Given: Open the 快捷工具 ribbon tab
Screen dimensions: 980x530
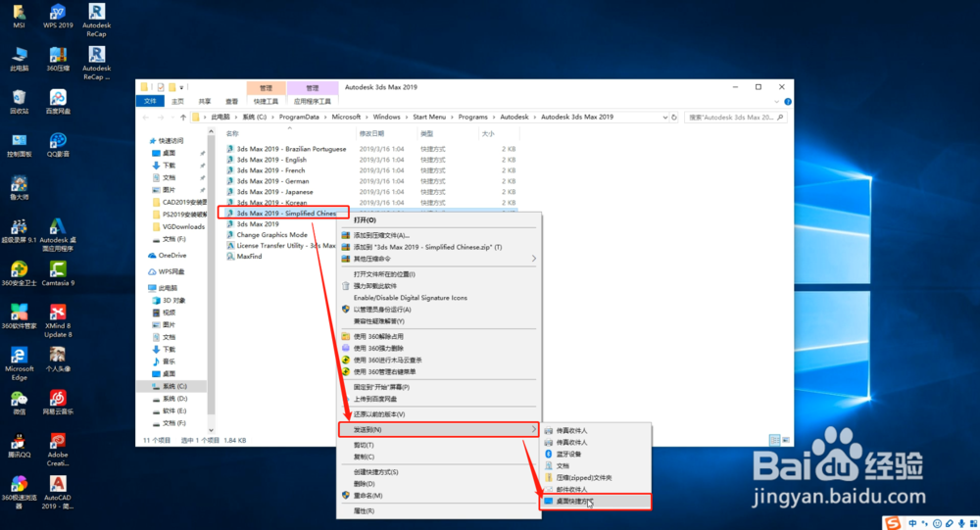Looking at the screenshot, I should (x=266, y=101).
